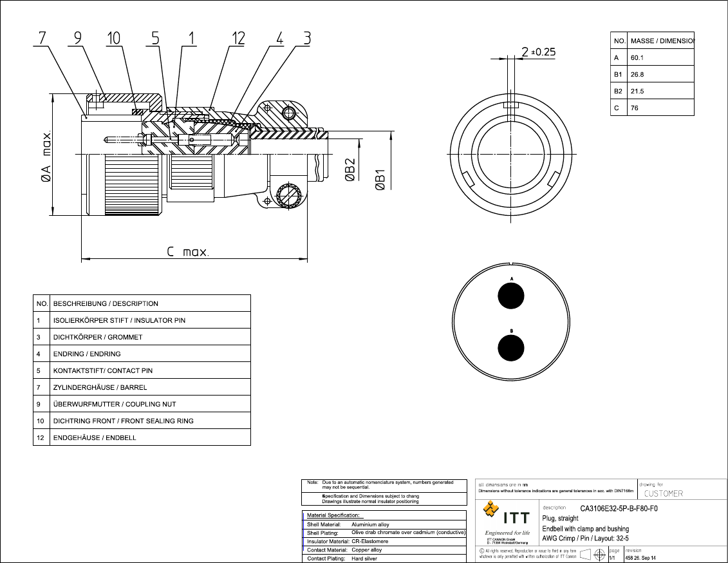The height and width of the screenshot is (563, 728).
Task: Select 'KONTAKTSTIFT/ CONTACT PIN' row
Action: click(142, 370)
